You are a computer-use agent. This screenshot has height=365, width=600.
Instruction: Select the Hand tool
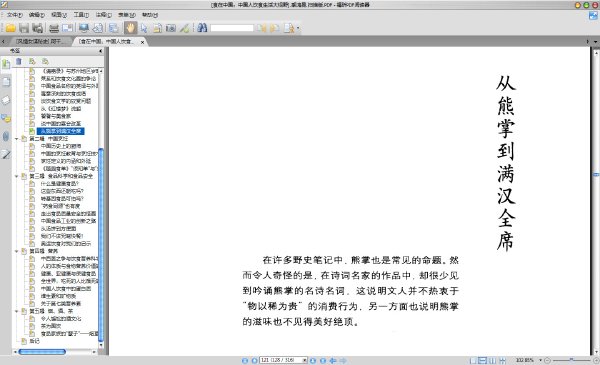130,28
